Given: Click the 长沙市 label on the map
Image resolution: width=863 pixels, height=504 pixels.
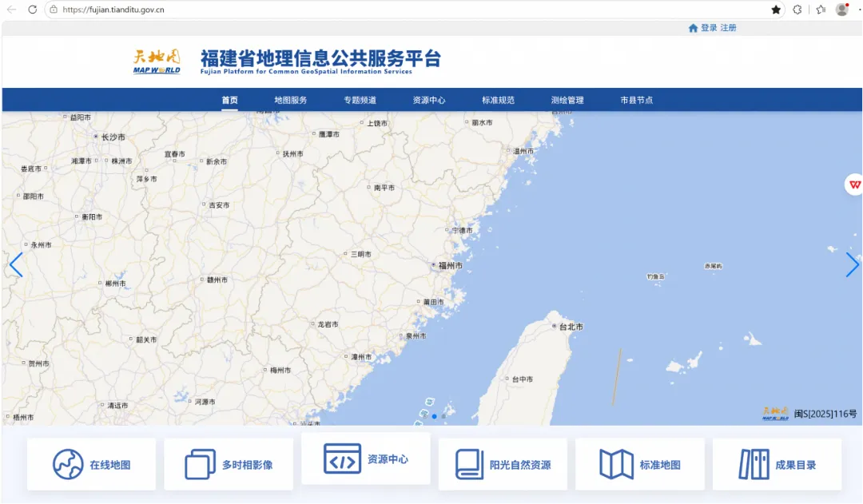Looking at the screenshot, I should point(113,137).
